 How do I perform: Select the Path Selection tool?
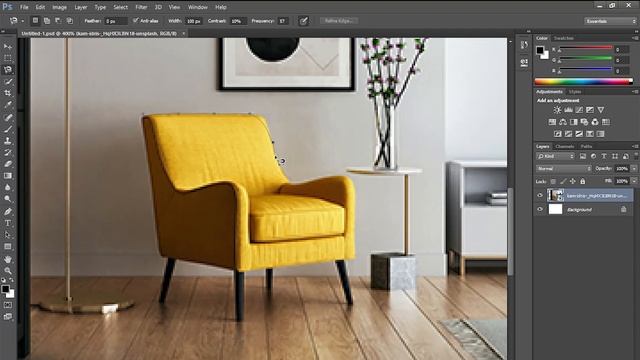tap(8, 235)
